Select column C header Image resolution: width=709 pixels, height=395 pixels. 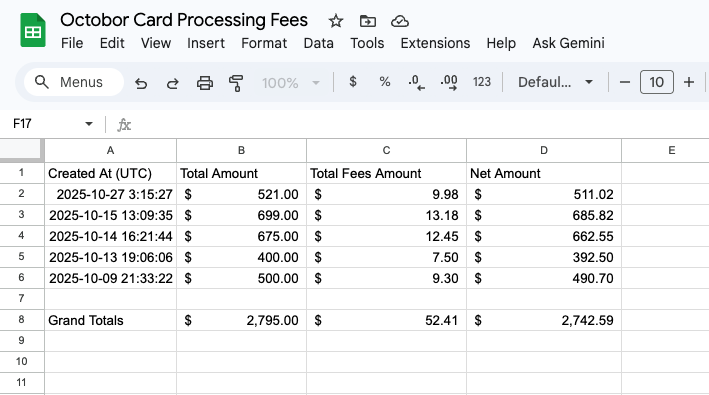tap(386, 150)
